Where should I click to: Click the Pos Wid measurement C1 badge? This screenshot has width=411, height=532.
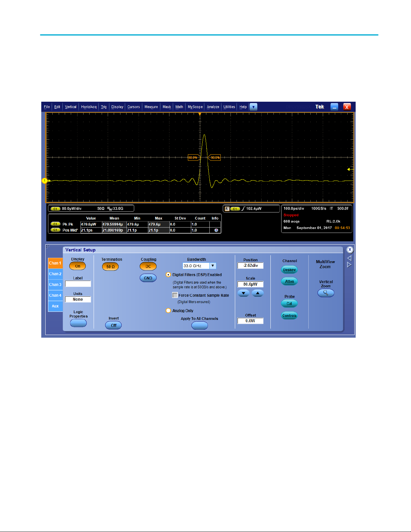[55, 230]
